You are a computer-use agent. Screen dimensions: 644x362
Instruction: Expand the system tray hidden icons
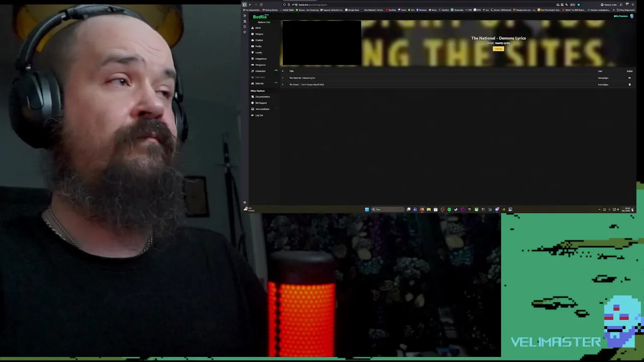click(x=599, y=209)
